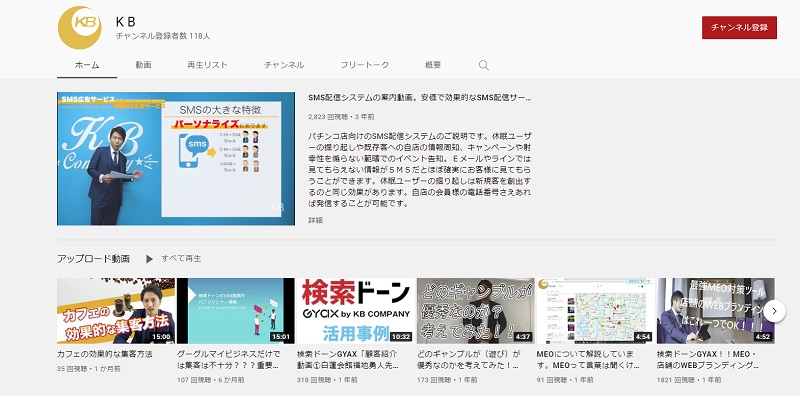The image size is (800, 396).
Task: Open the アップロード動画 section heading
Action: 93,259
